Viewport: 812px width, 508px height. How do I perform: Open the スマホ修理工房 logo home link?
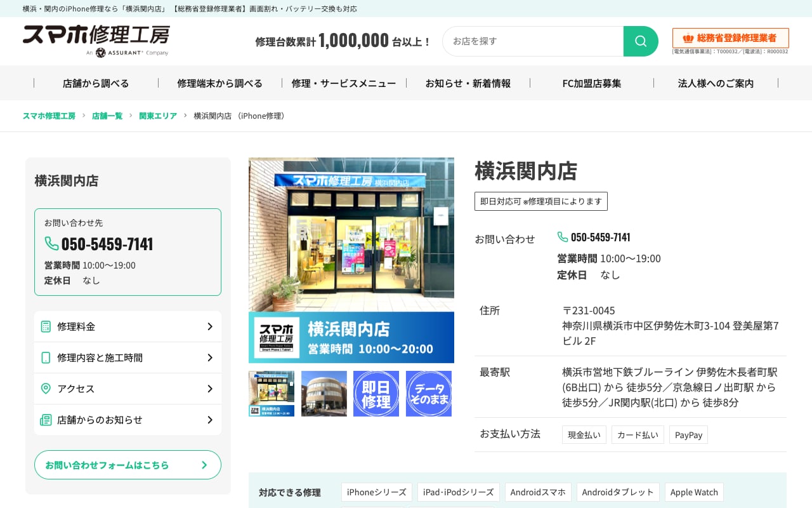click(96, 41)
